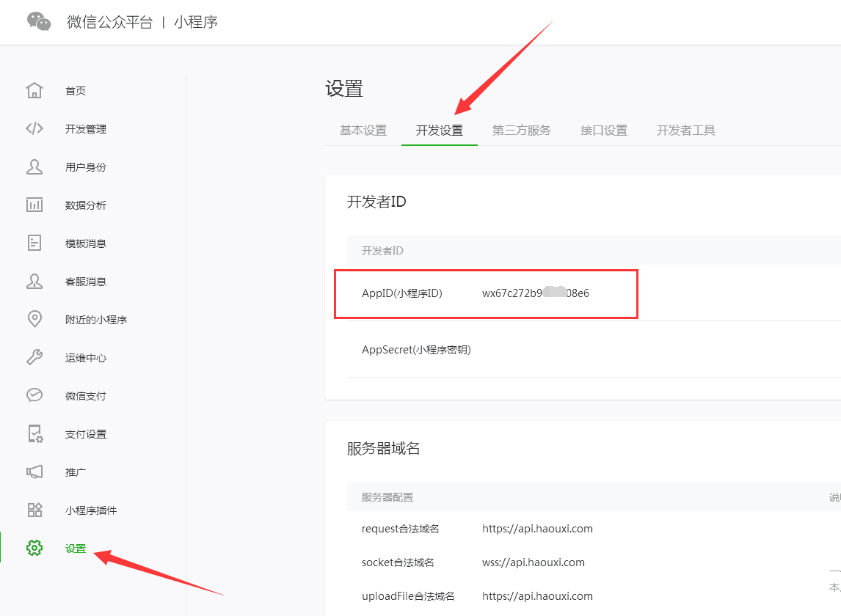Viewport: 841px width, 616px height.
Task: Open 首页 in the sidebar
Action: pos(75,91)
